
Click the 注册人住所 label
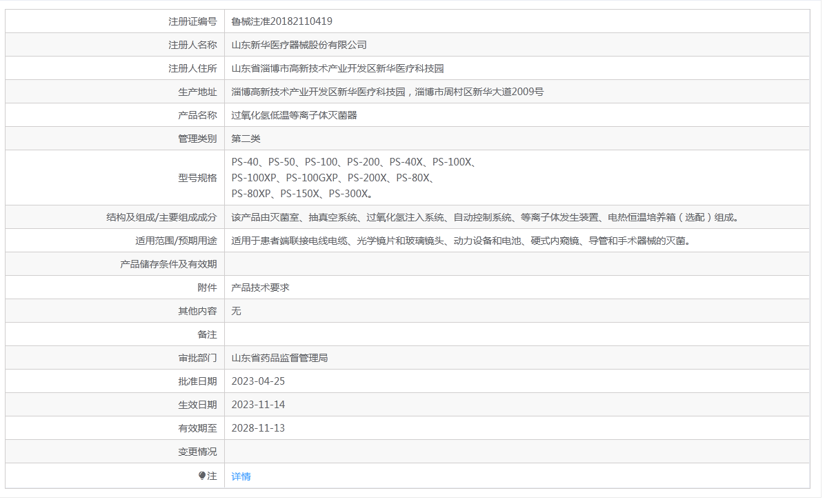click(192, 68)
